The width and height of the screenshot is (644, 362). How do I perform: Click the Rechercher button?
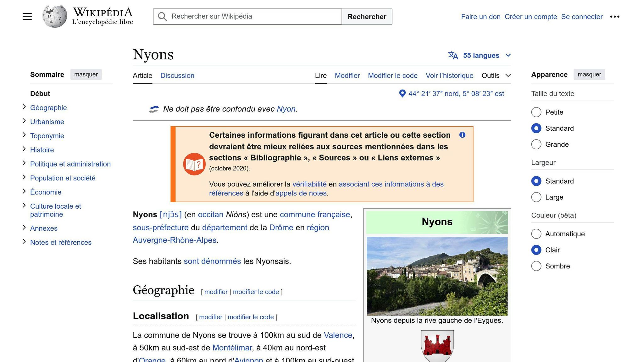(367, 17)
